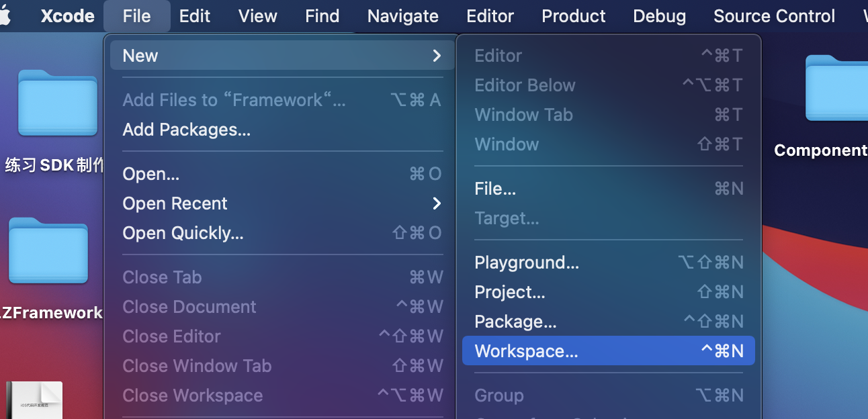The image size is (868, 419).
Task: Close the open File menu
Action: click(x=137, y=15)
